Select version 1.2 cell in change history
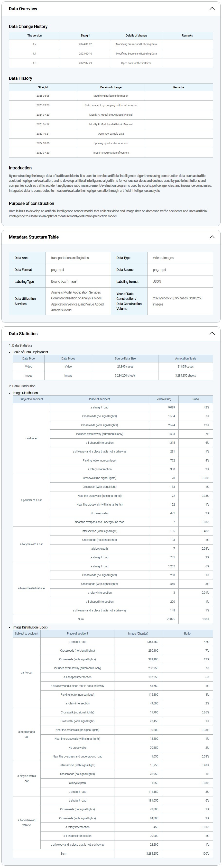The image size is (222, 868). [34, 44]
